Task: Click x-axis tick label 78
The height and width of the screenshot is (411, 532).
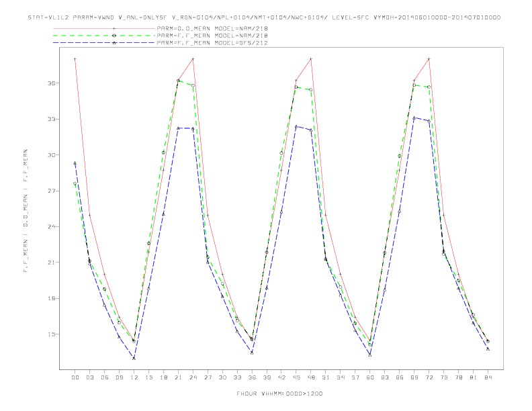Action: 458,377
